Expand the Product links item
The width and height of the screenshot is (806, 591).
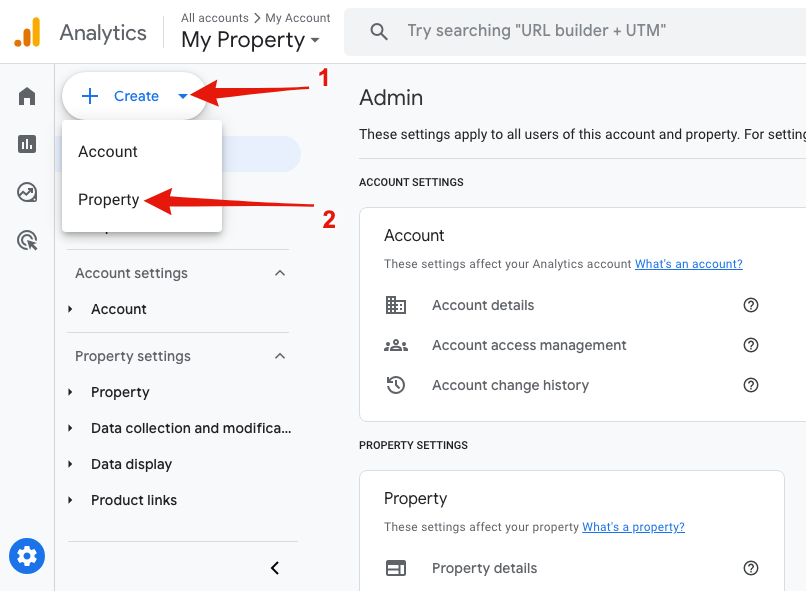click(x=70, y=500)
